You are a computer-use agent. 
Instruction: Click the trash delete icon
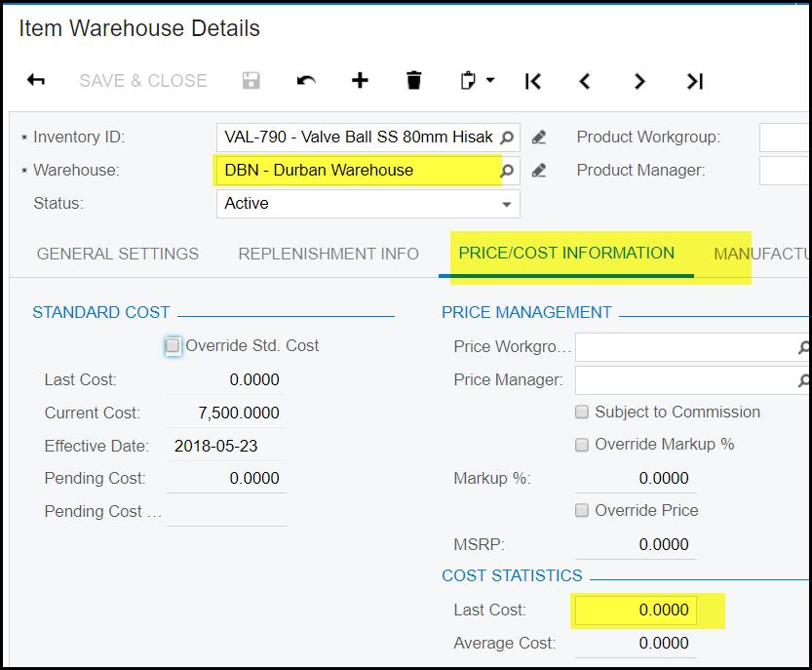414,81
